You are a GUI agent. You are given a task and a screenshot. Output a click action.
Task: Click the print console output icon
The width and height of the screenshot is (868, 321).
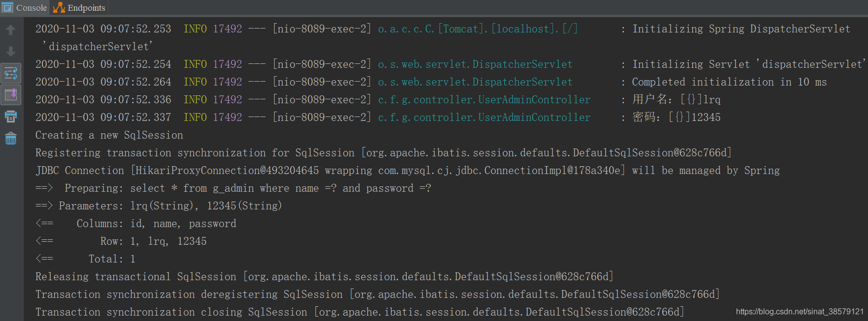click(10, 117)
